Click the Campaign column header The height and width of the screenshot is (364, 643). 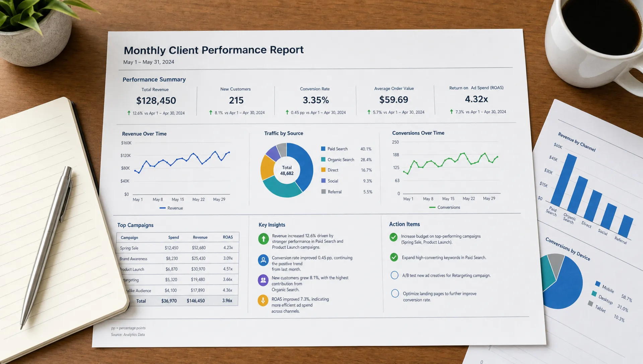point(129,238)
